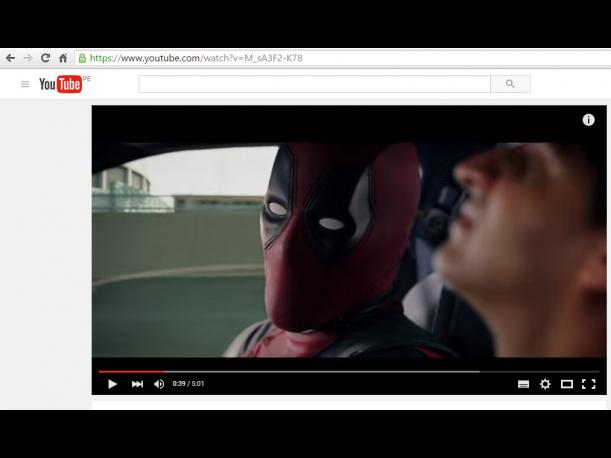Click the browser back arrow
Screen dimensions: 611x458
[x=10, y=58]
